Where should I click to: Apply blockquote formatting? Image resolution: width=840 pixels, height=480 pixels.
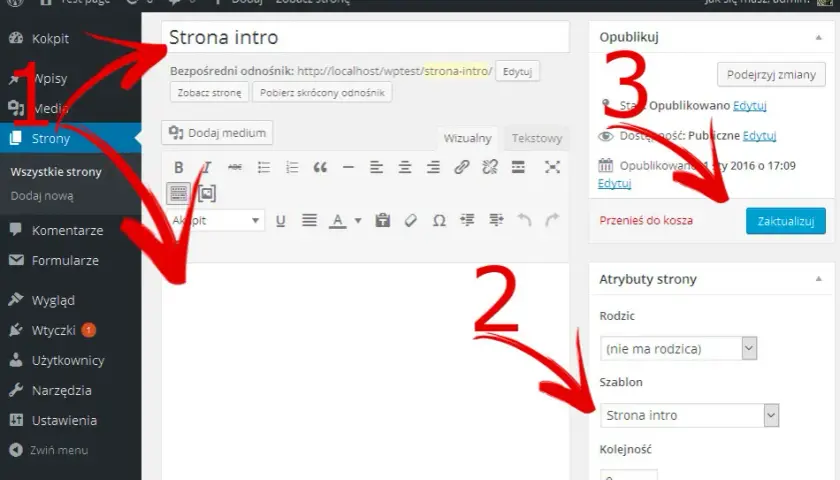click(x=320, y=167)
